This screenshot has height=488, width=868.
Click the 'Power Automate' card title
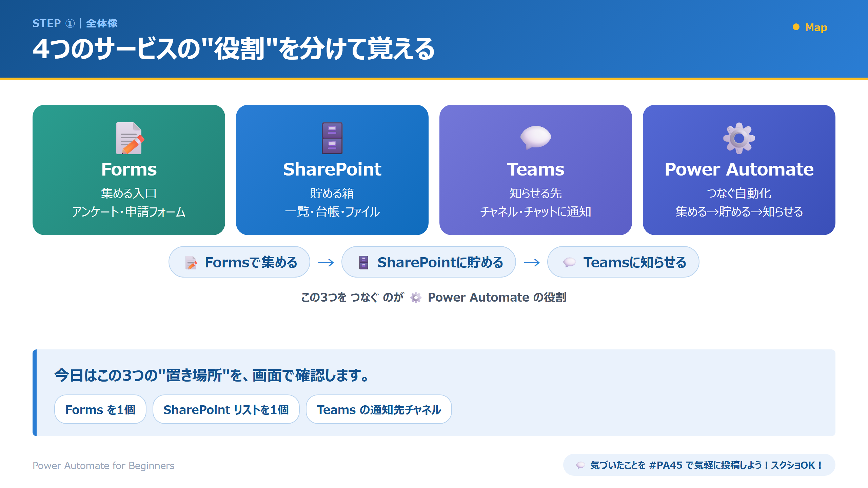(739, 169)
